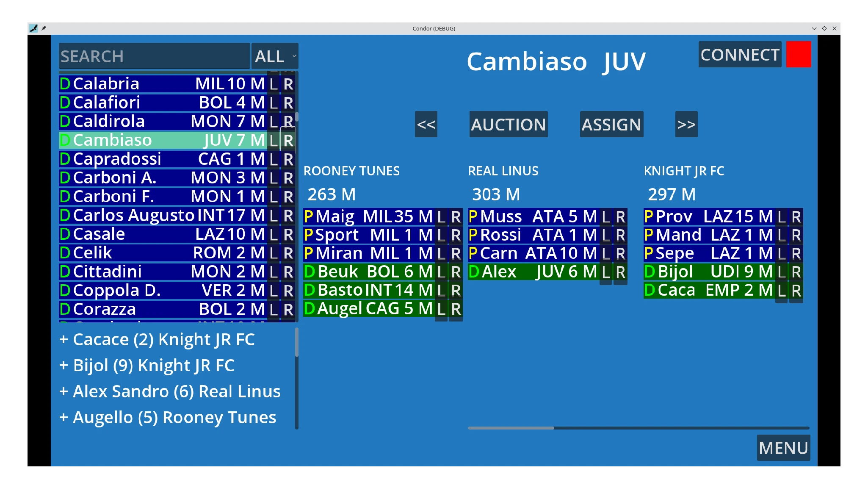Select MENU button bottom right

coord(783,448)
